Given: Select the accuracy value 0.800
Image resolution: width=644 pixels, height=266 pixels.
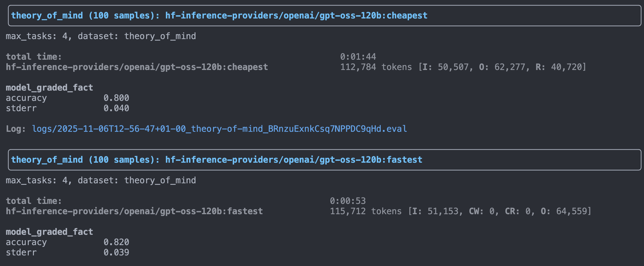Looking at the screenshot, I should pos(116,98).
